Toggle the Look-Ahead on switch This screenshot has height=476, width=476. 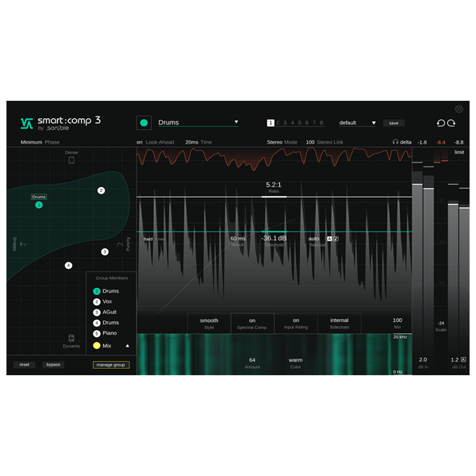click(140, 142)
